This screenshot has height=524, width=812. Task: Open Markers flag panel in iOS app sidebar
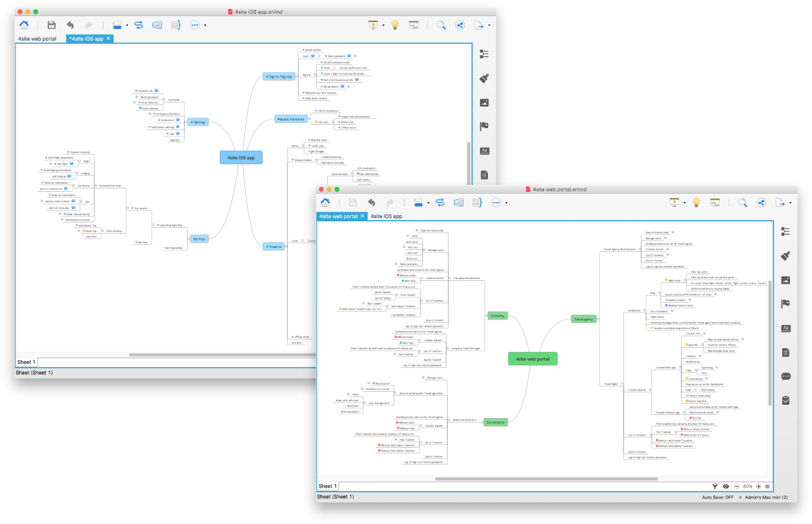click(x=484, y=126)
